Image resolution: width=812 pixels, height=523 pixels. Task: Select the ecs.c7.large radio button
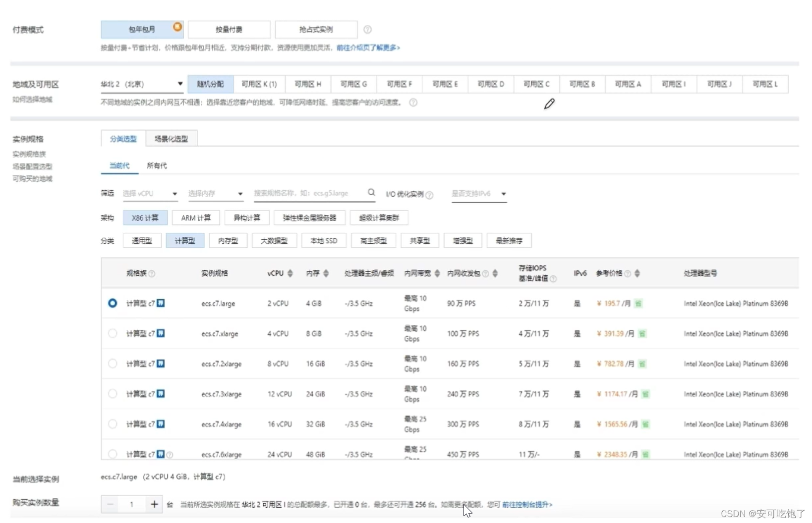point(113,303)
